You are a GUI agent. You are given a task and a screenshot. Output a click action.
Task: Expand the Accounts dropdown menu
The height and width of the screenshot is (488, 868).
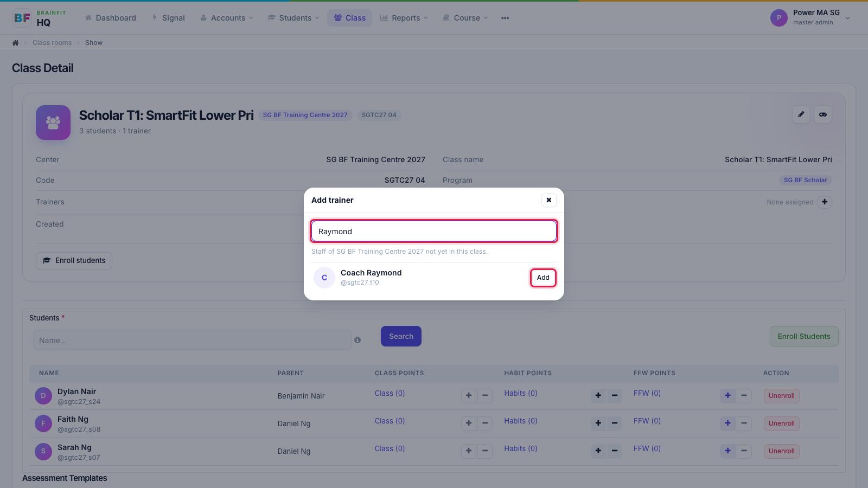tap(227, 18)
